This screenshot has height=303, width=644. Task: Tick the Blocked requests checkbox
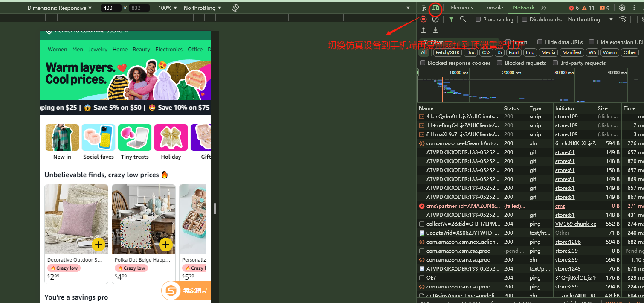coord(499,63)
